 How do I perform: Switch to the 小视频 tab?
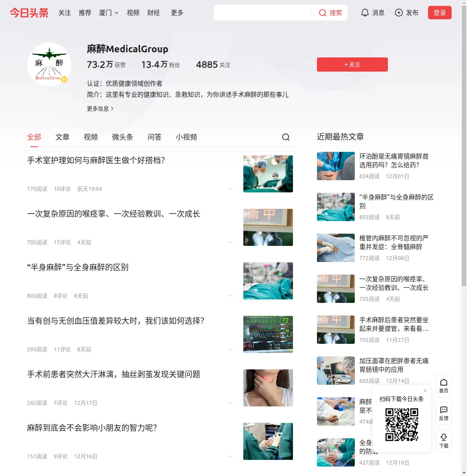coord(187,137)
